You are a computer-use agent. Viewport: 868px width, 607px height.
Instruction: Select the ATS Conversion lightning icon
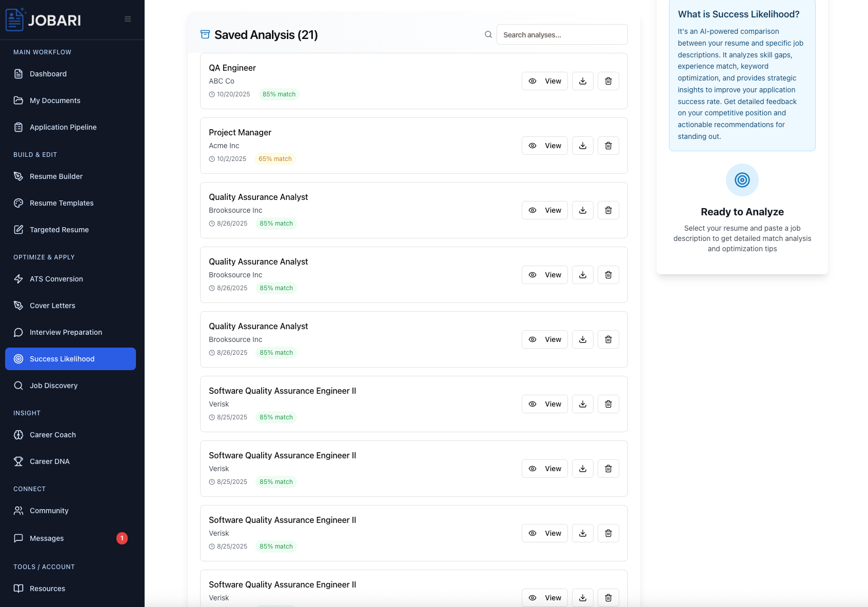(18, 278)
